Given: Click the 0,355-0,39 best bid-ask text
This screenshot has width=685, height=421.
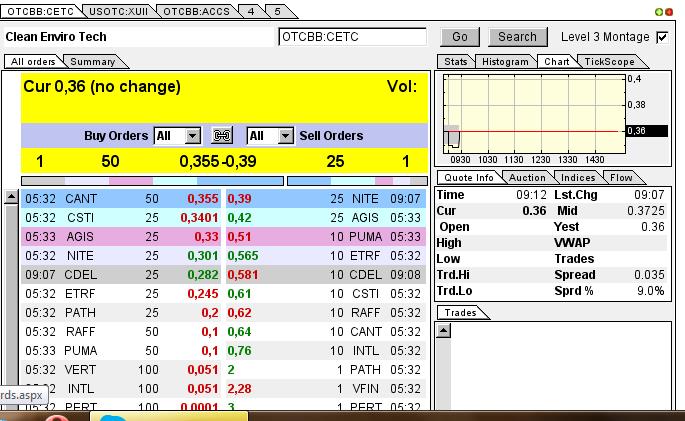Looking at the screenshot, I should 218,162.
